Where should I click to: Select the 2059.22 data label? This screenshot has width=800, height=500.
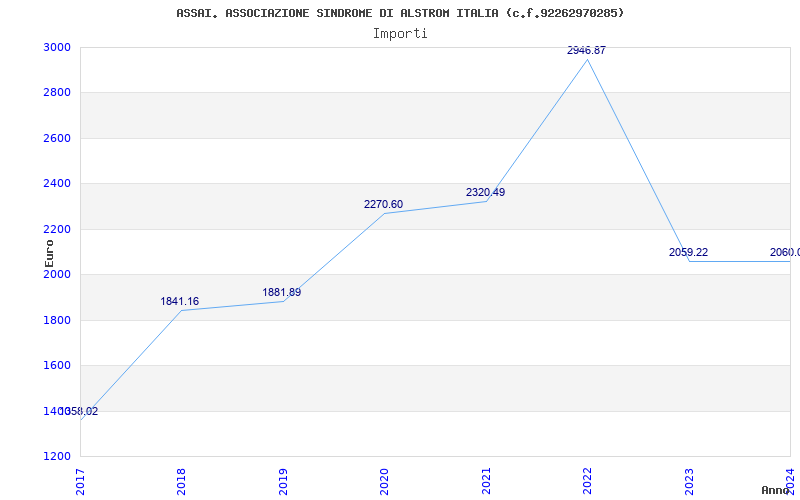[688, 253]
